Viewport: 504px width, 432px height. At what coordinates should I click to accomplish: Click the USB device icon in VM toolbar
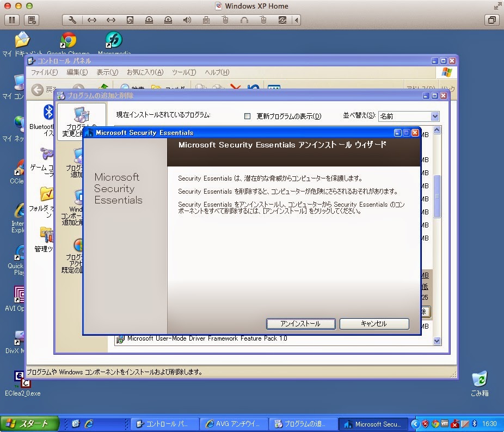(x=206, y=20)
